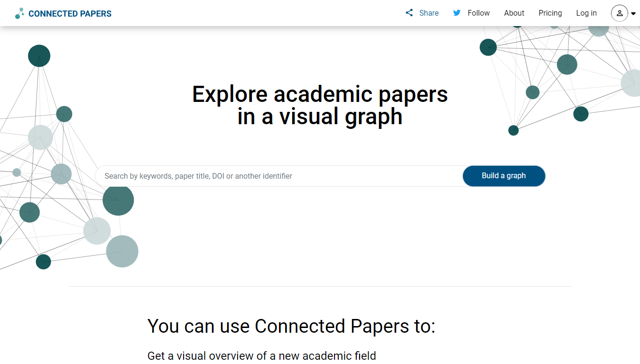Open the About page
This screenshot has width=640, height=364.
(x=514, y=13)
